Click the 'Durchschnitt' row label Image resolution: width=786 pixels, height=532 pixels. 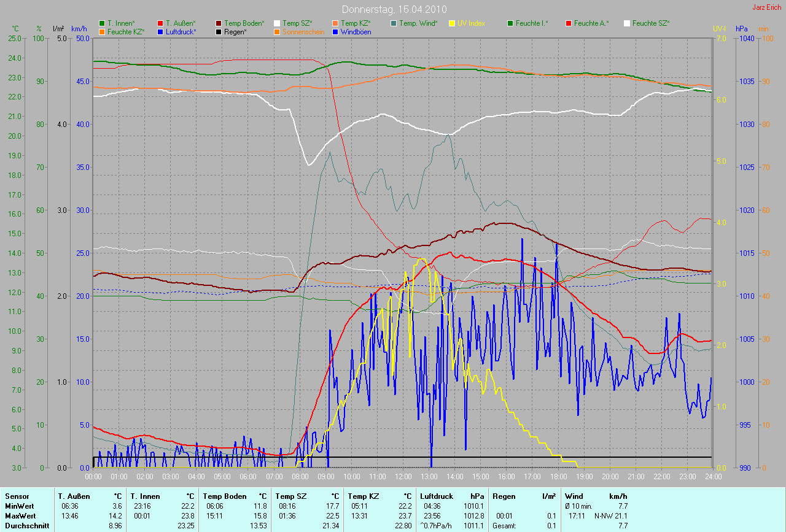pos(27,526)
